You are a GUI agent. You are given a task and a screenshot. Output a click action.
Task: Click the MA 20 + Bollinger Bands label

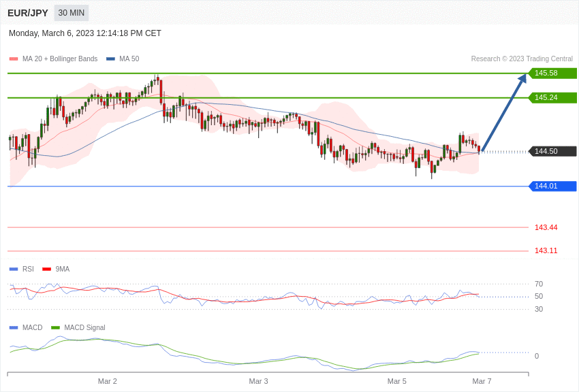pos(60,59)
